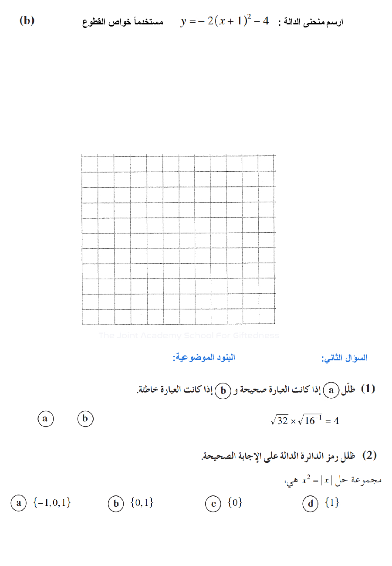Image resolution: width=392 pixels, height=566 pixels.
Task: Click the circled b inside the instruction sentence
Action: coord(223,390)
